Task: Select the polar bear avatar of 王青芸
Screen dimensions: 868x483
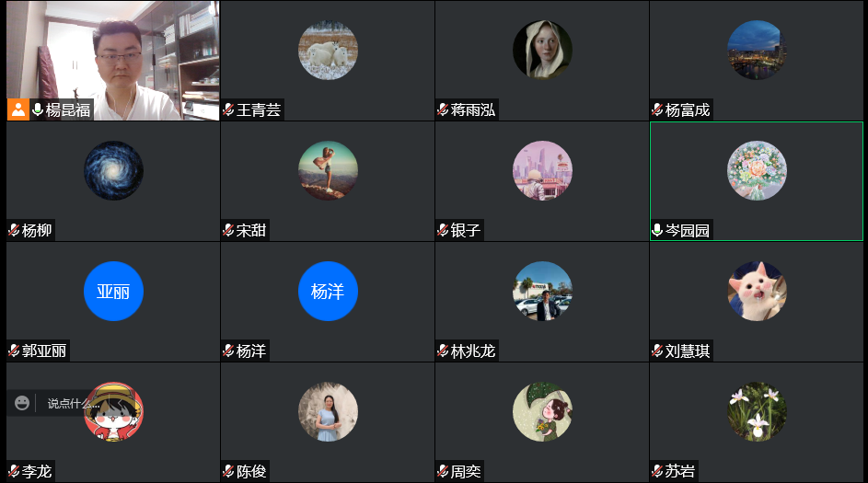Action: tap(328, 51)
